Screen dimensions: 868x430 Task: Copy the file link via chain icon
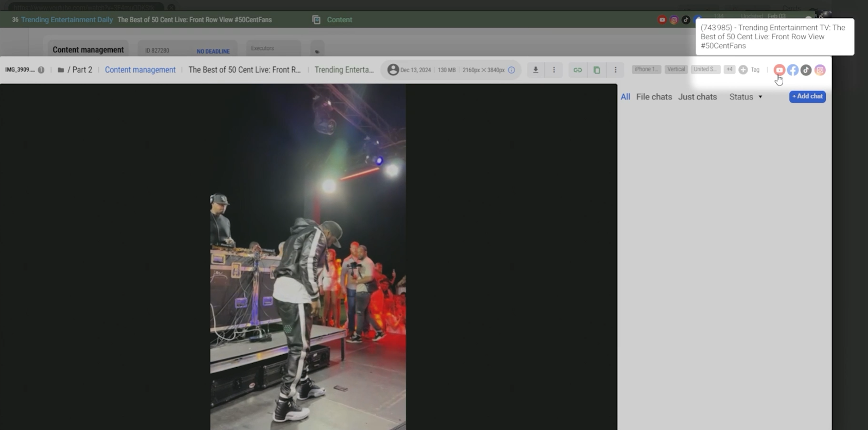point(578,70)
